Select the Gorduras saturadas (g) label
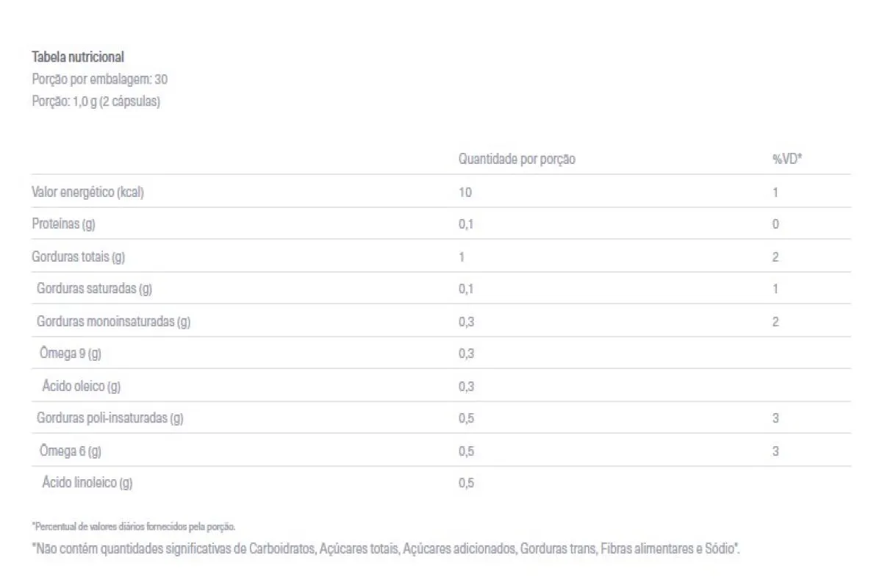 pyautogui.click(x=94, y=289)
